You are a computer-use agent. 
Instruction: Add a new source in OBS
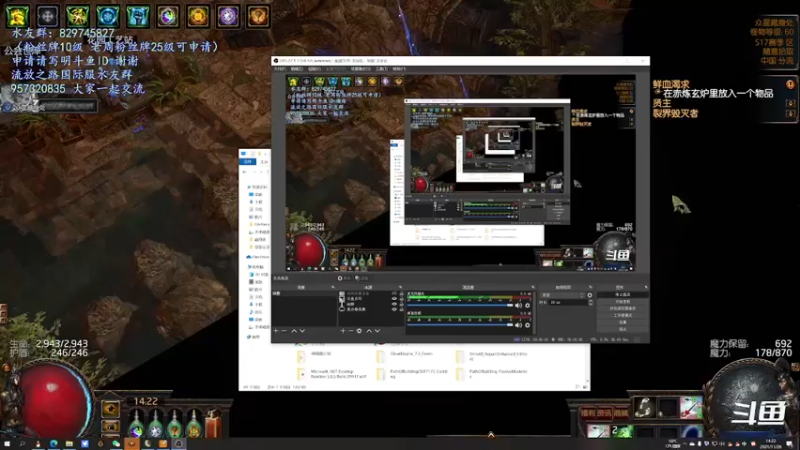point(342,331)
